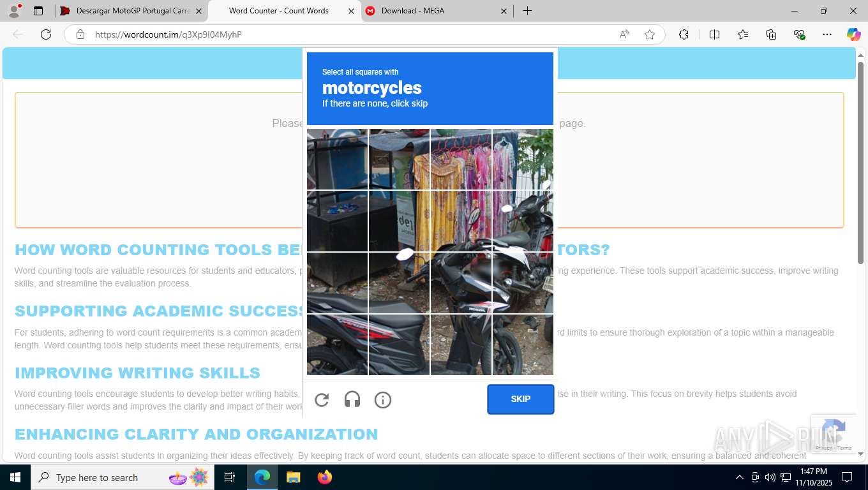Select the captcha tile with yellow hanging dress
The image size is (868, 490).
click(461, 159)
